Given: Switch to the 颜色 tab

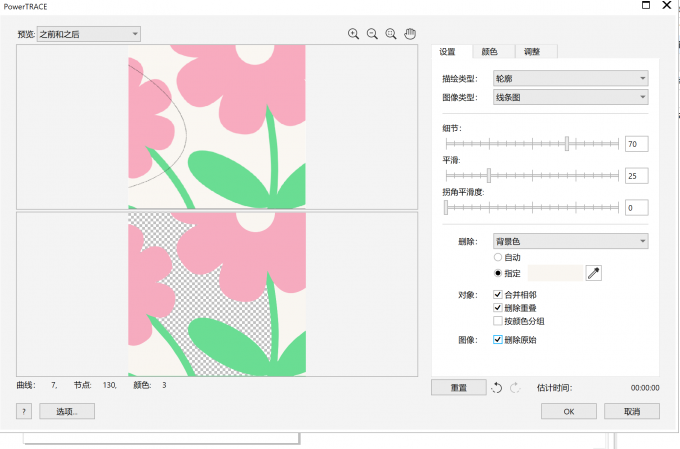Looking at the screenshot, I should [490, 52].
